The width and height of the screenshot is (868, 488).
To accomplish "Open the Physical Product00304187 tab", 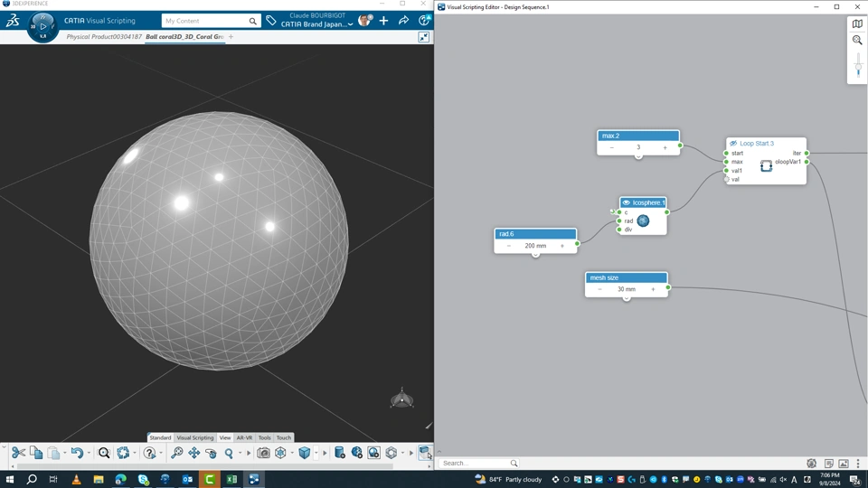I will coord(104,37).
